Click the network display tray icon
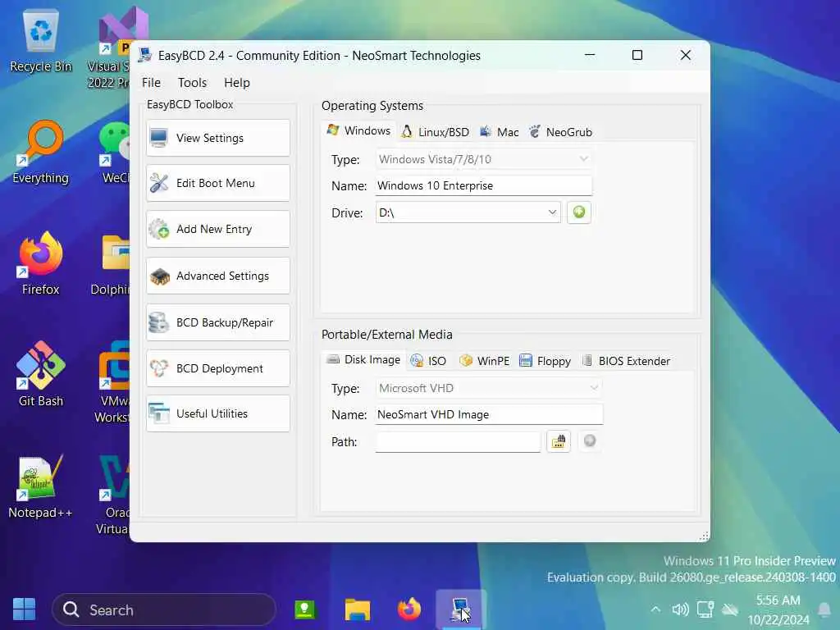 pyautogui.click(x=705, y=609)
